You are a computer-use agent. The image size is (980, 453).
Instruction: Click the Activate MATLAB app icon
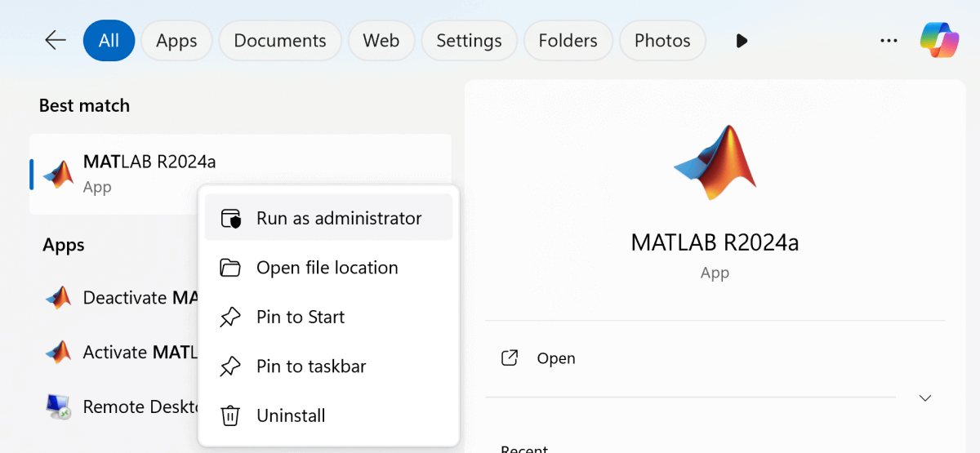click(x=58, y=353)
